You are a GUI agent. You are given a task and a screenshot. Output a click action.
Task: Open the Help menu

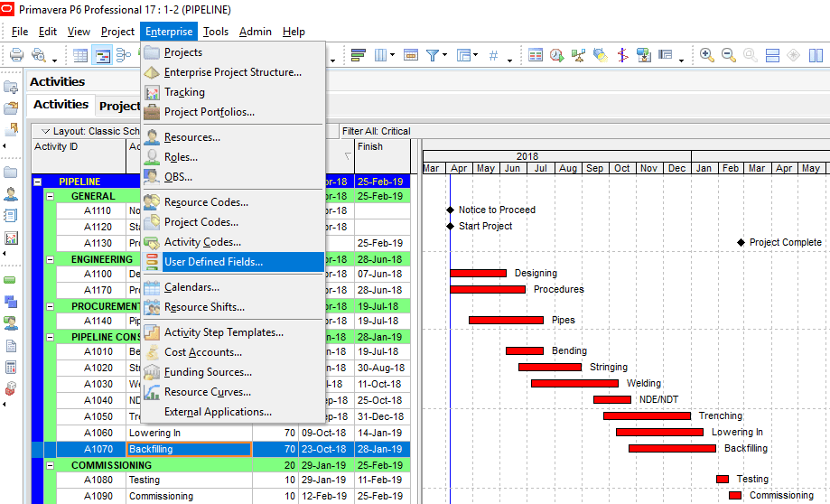click(x=294, y=32)
